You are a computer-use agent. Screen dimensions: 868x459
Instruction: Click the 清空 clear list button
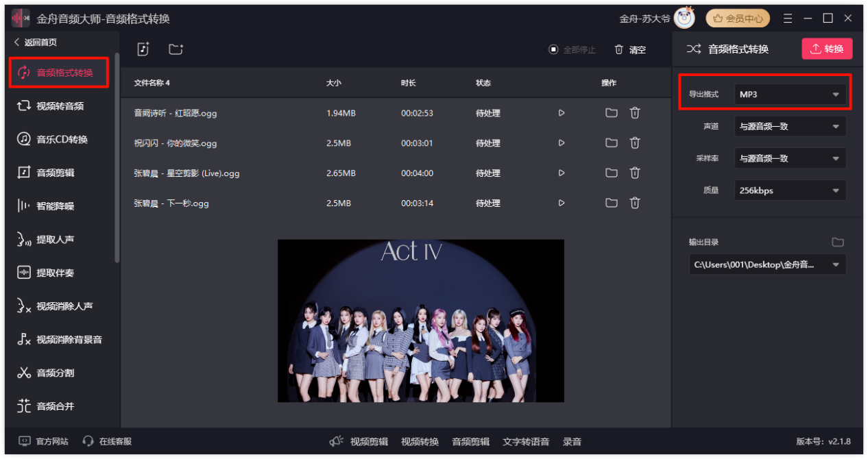coord(630,50)
